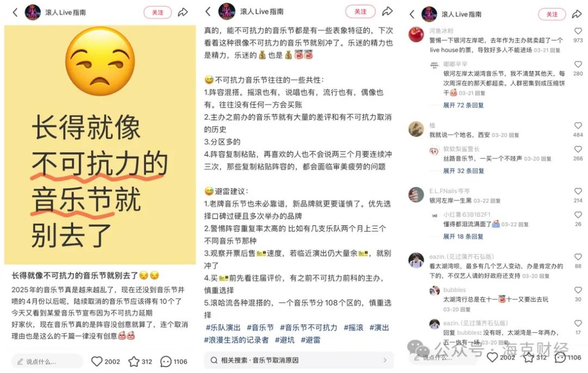Tap the share arrow in the middle panel header

(388, 11)
